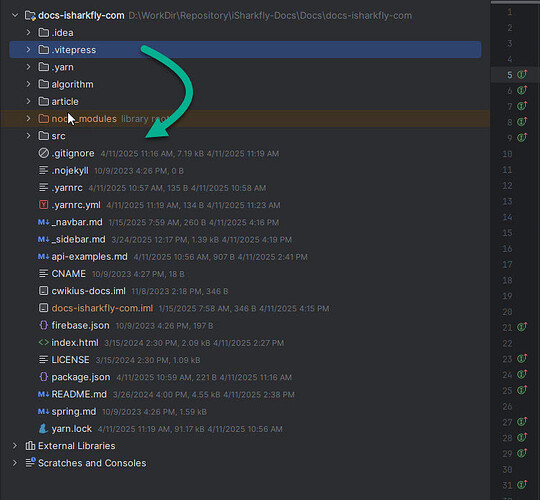Click the .idea folder icon

pos(43,32)
